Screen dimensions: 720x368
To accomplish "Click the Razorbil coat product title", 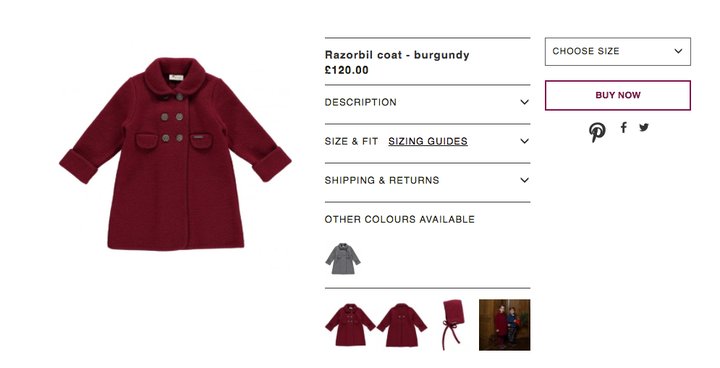I will click(x=397, y=55).
